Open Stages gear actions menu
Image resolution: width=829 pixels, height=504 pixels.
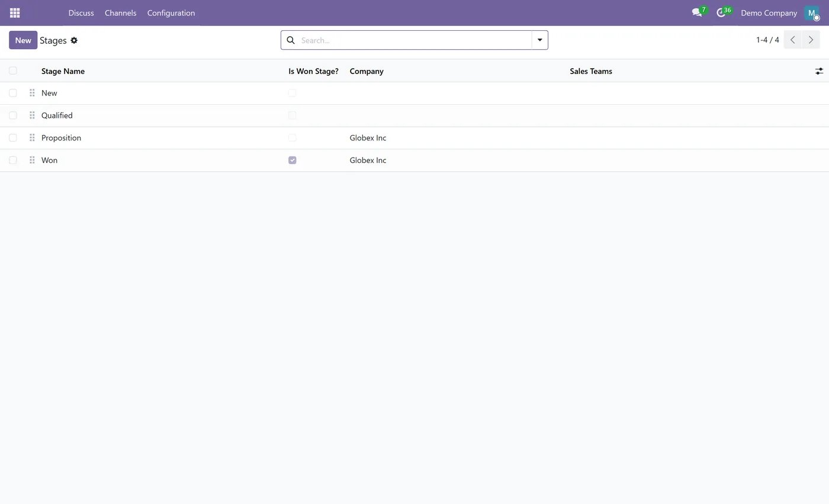point(74,40)
